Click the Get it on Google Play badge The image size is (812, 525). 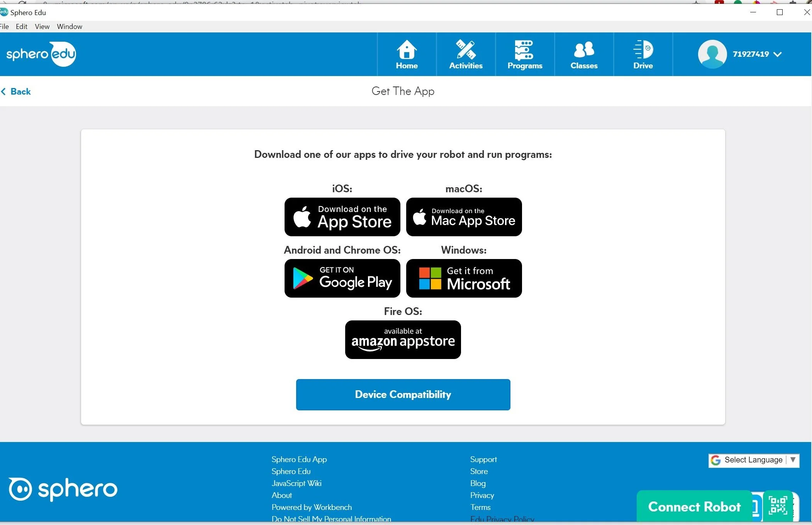tap(342, 278)
